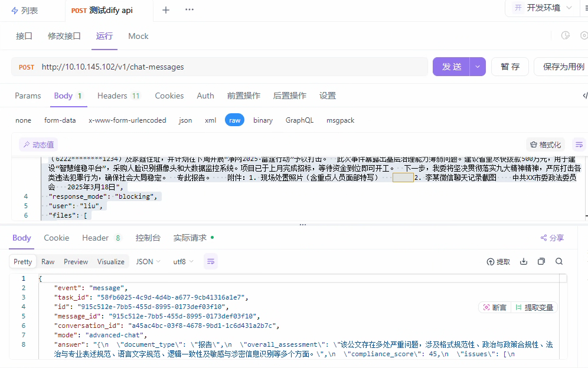Open the 动态值 dynamic value inserter
The height and width of the screenshot is (368, 588).
[38, 144]
